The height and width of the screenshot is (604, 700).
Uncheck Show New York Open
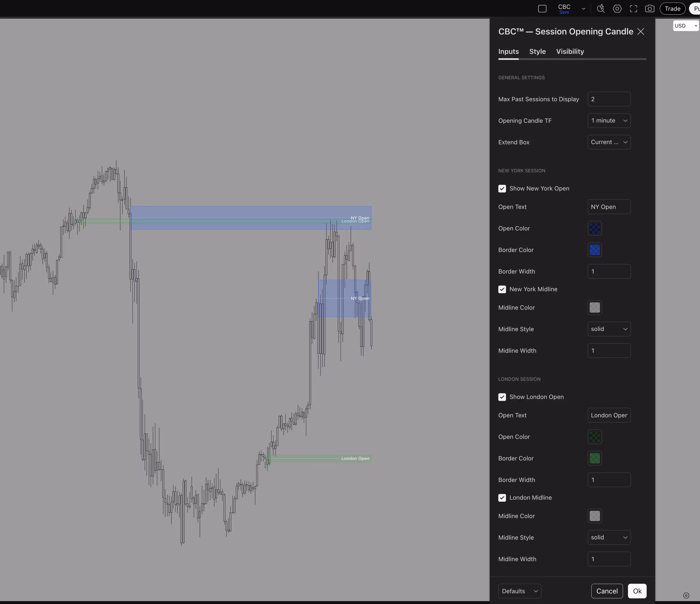tap(502, 189)
